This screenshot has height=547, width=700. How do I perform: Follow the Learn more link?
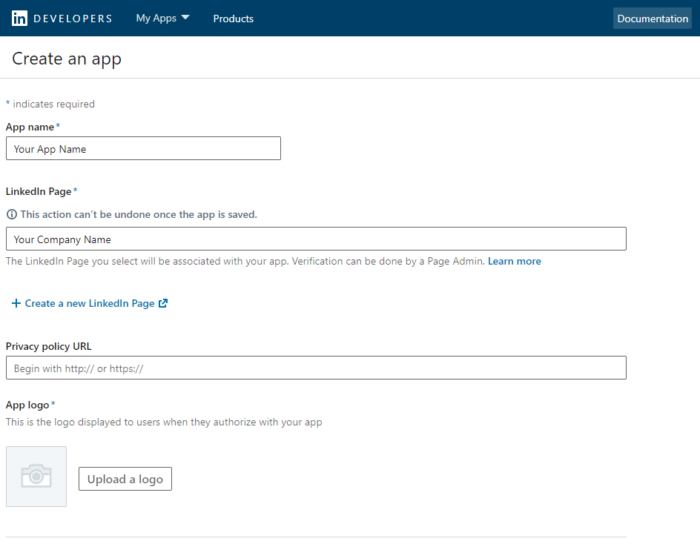click(x=514, y=261)
